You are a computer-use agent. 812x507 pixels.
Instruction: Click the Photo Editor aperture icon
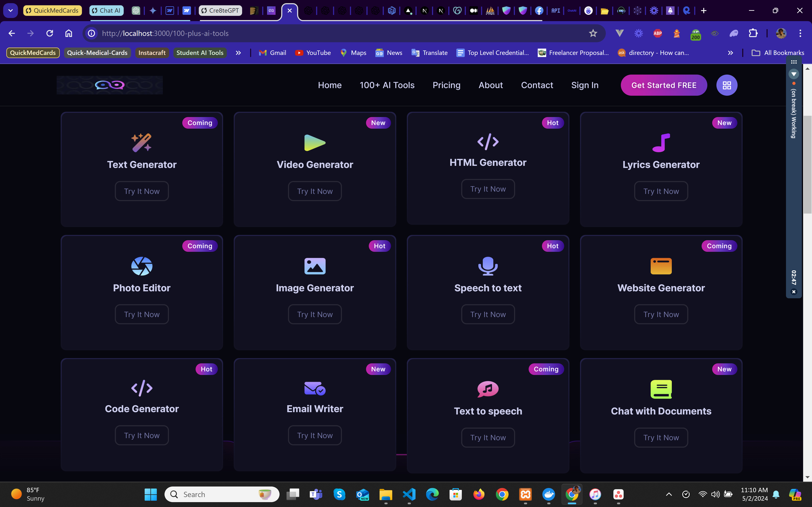click(x=142, y=266)
